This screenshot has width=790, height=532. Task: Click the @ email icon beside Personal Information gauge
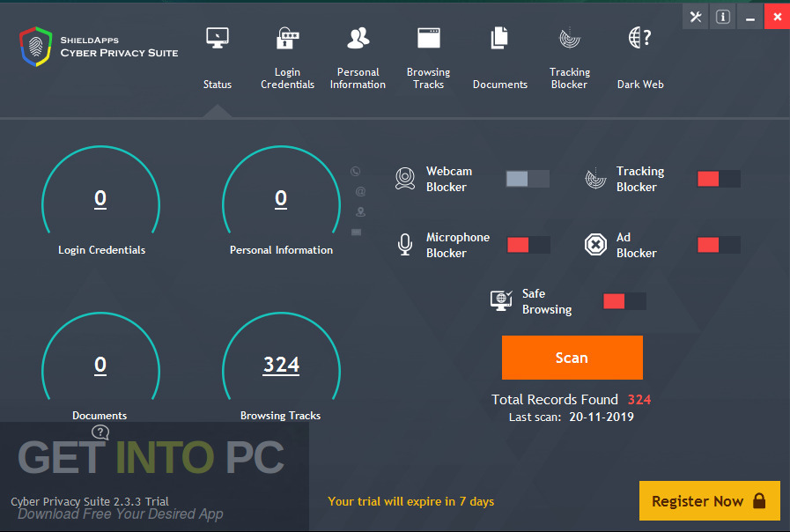click(x=360, y=191)
